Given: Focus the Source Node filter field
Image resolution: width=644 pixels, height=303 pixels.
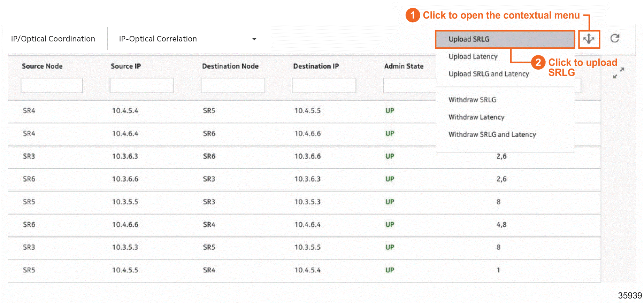Looking at the screenshot, I should [x=52, y=85].
